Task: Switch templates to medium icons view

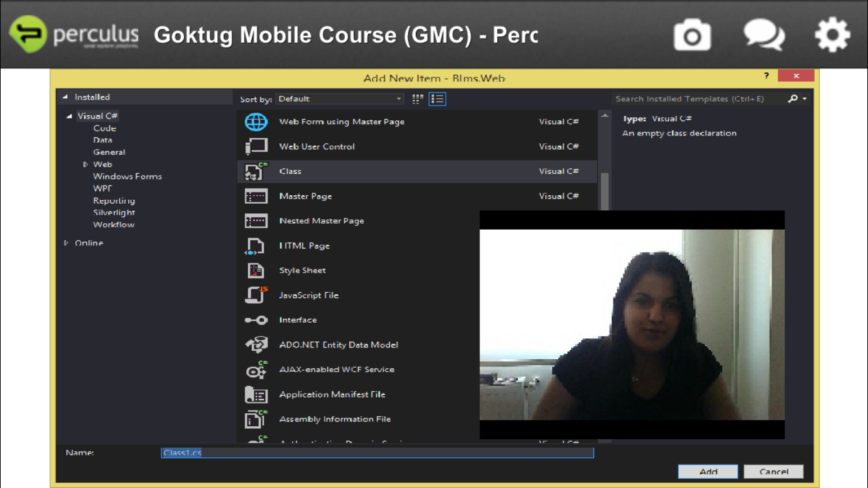Action: coord(418,99)
